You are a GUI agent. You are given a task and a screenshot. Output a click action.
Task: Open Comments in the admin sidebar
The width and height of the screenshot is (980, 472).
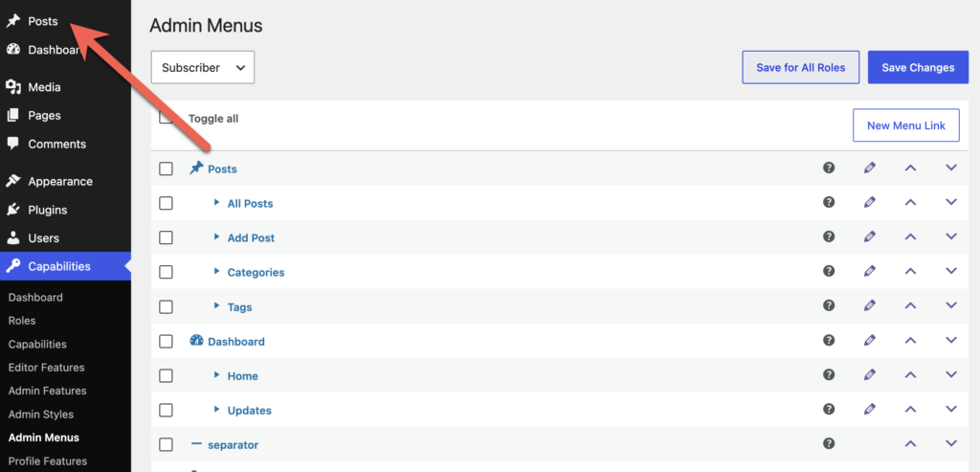pos(56,144)
